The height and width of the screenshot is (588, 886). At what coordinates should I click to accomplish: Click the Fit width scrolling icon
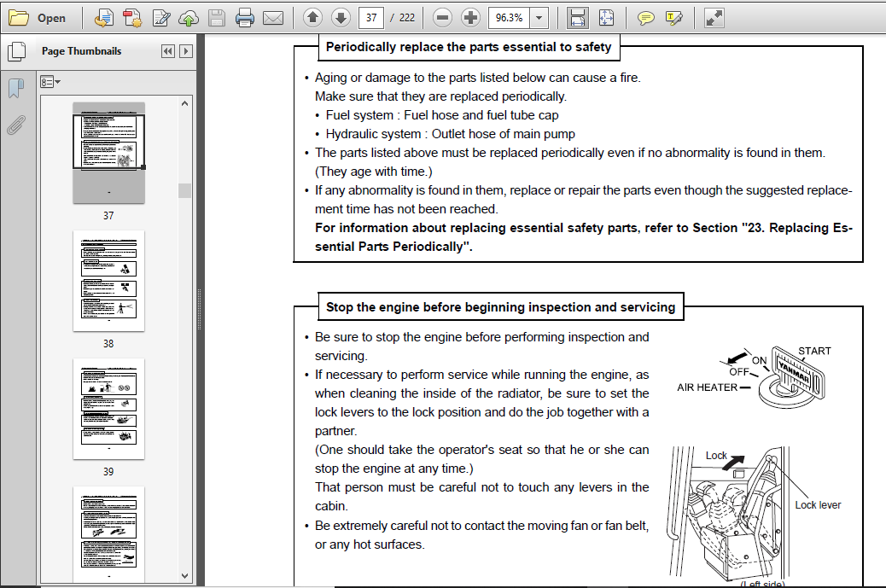point(577,18)
